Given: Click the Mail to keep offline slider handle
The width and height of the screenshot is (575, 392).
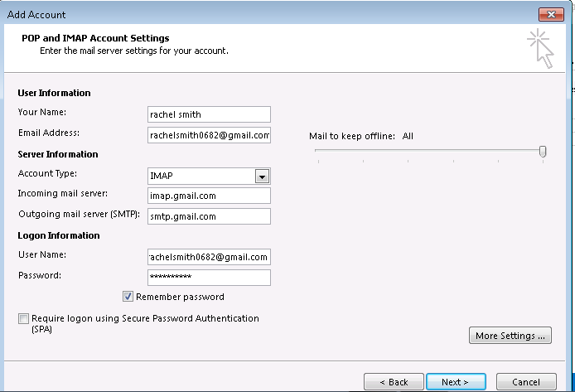Looking at the screenshot, I should pyautogui.click(x=543, y=151).
